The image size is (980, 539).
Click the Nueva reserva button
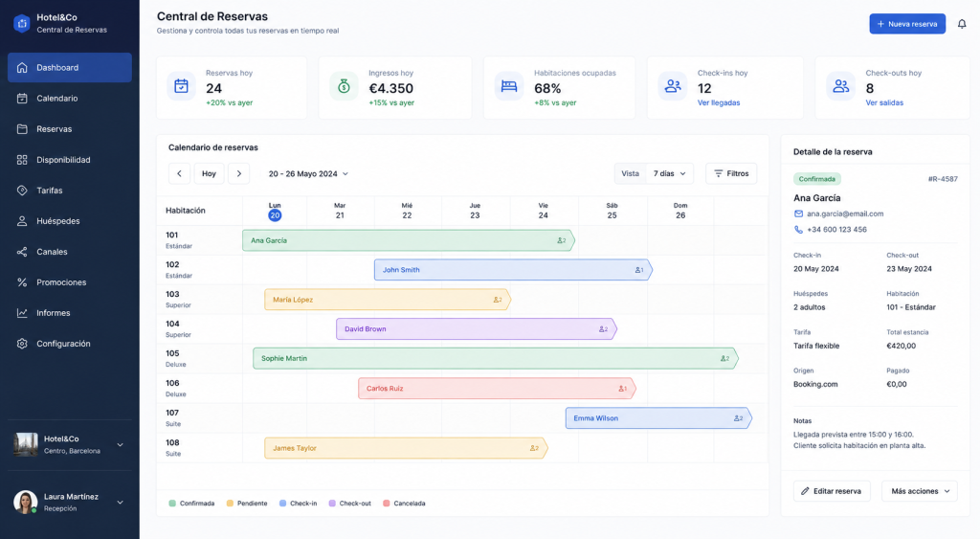click(907, 24)
